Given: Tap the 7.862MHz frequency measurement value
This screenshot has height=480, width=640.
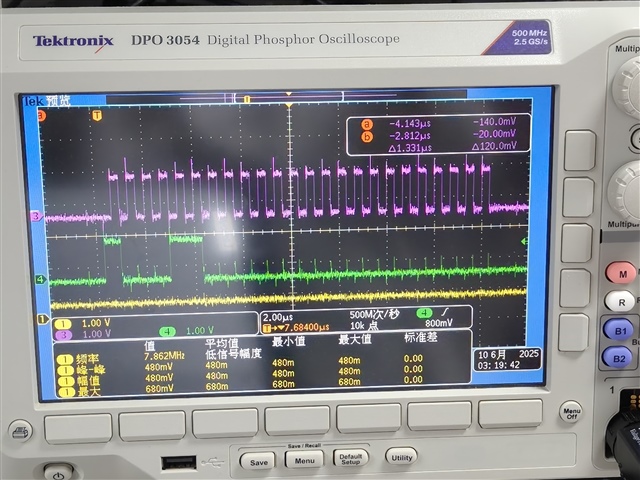Looking at the screenshot, I should (x=164, y=356).
